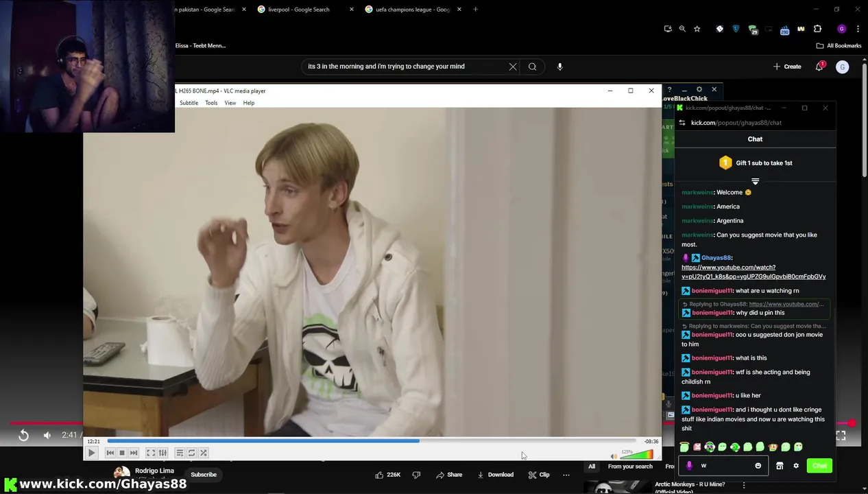Viewport: 868px width, 494px height.
Task: Select the From your search chip
Action: pyautogui.click(x=630, y=467)
